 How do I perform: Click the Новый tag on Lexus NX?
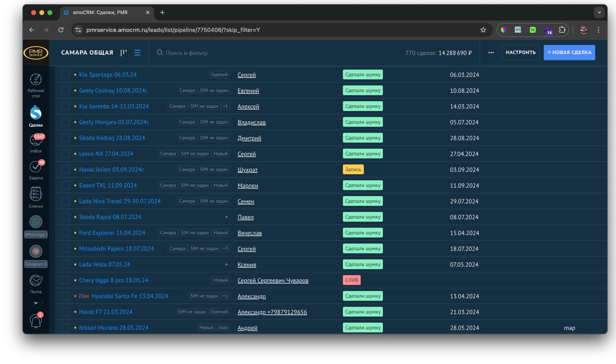click(x=221, y=154)
